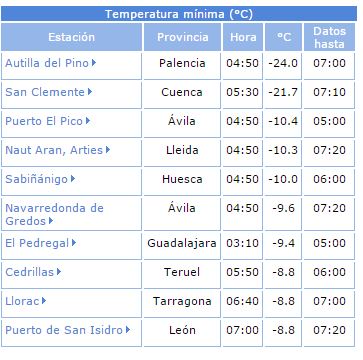363x360 pixels.
Task: Open the Llorac station link
Action: [22, 301]
